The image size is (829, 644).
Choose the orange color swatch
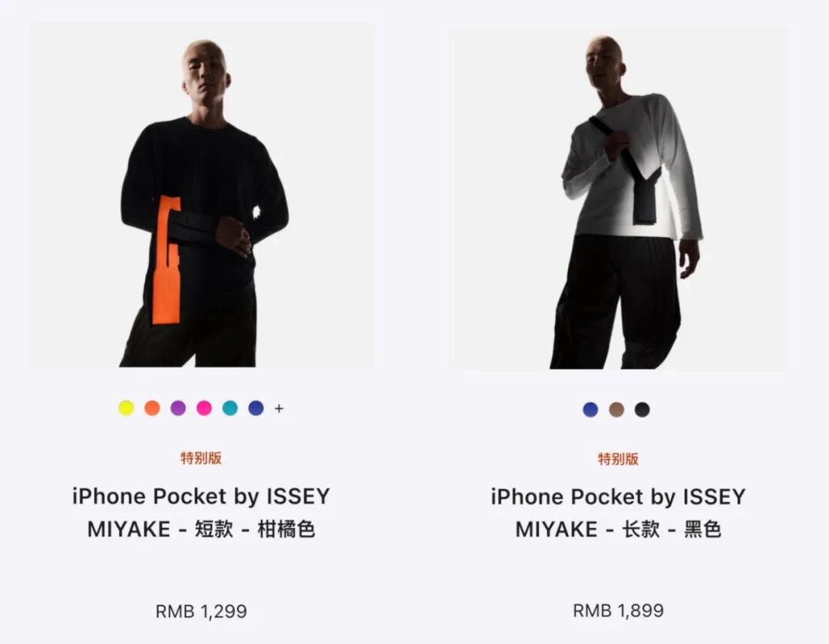pos(152,408)
